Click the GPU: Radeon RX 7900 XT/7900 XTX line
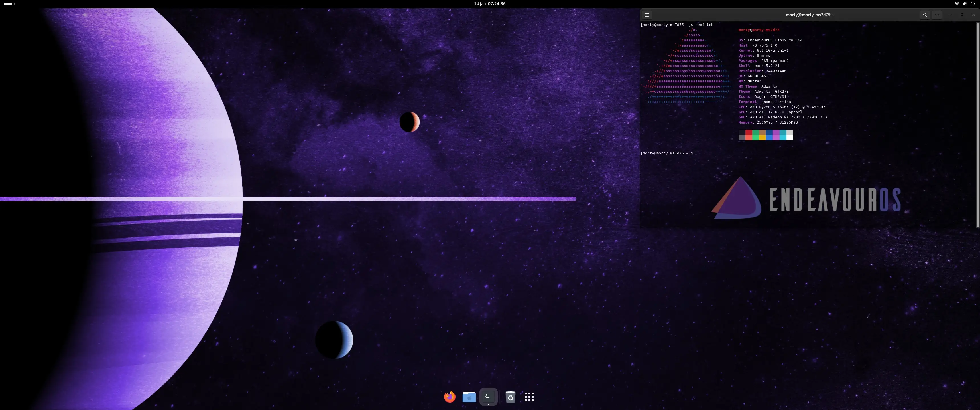Viewport: 980px width, 410px height. point(783,117)
